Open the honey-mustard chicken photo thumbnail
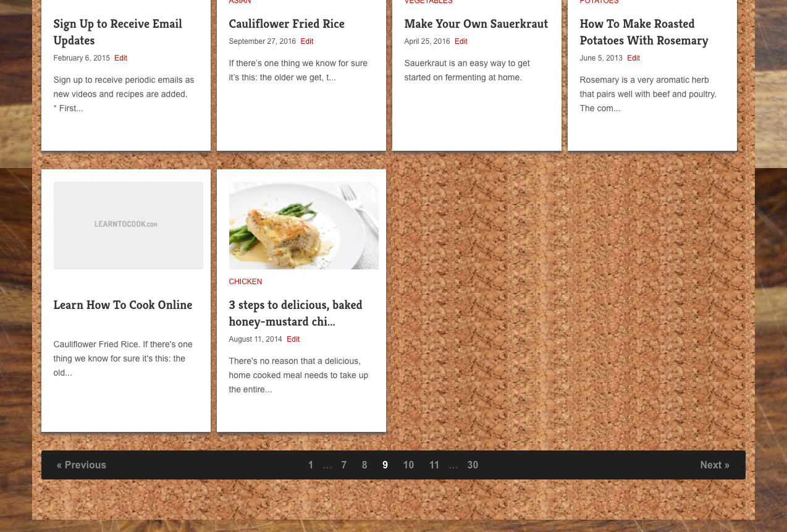This screenshot has width=787, height=532. point(304,226)
